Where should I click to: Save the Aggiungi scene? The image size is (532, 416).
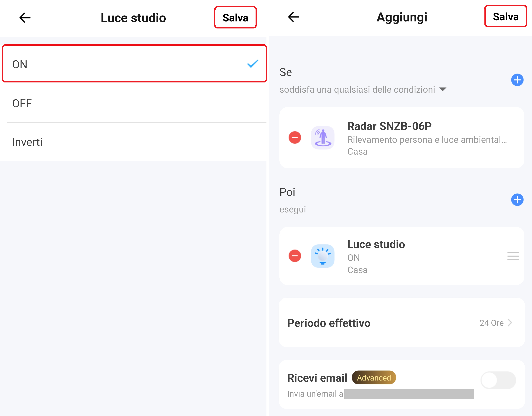505,17
